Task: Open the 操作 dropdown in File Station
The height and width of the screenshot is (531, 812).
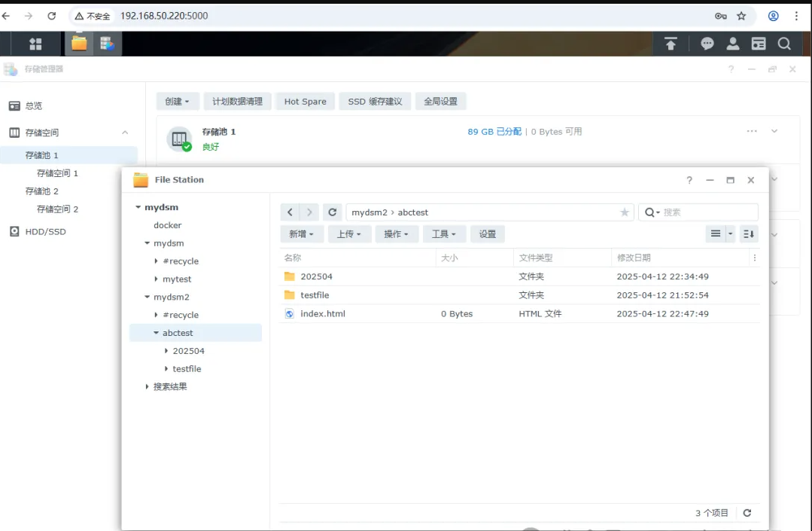Action: click(396, 234)
